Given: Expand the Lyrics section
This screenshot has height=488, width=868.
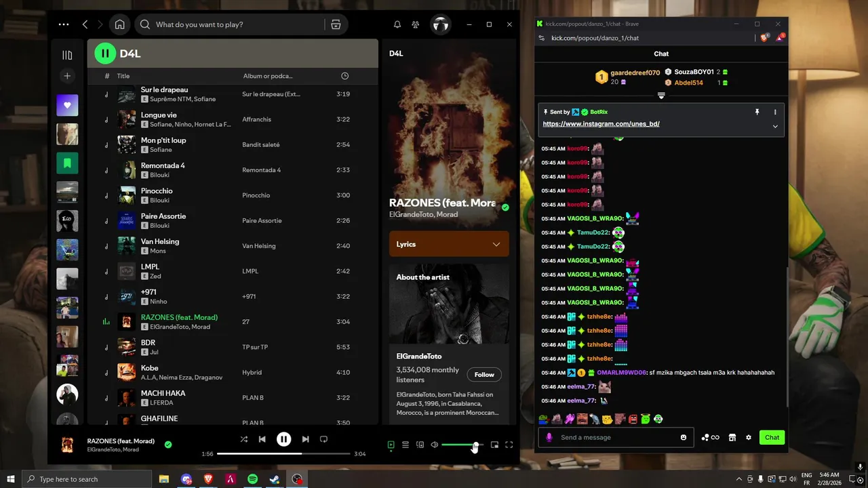Looking at the screenshot, I should click(x=449, y=244).
